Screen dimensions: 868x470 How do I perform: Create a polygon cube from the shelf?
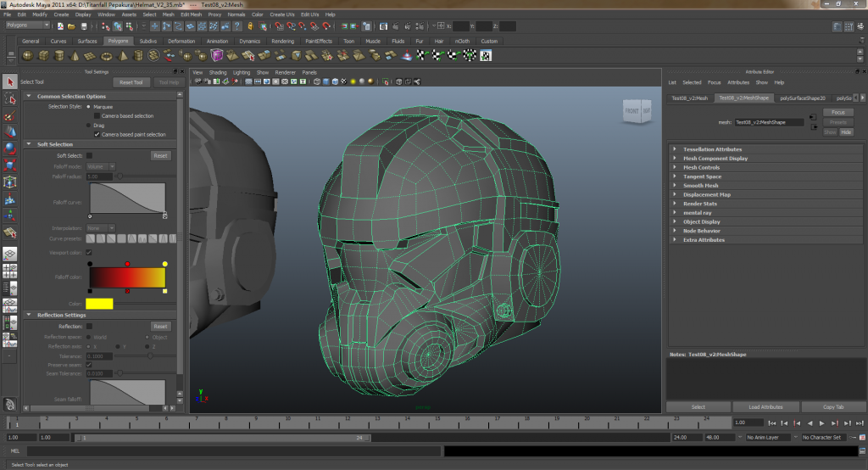pos(45,56)
